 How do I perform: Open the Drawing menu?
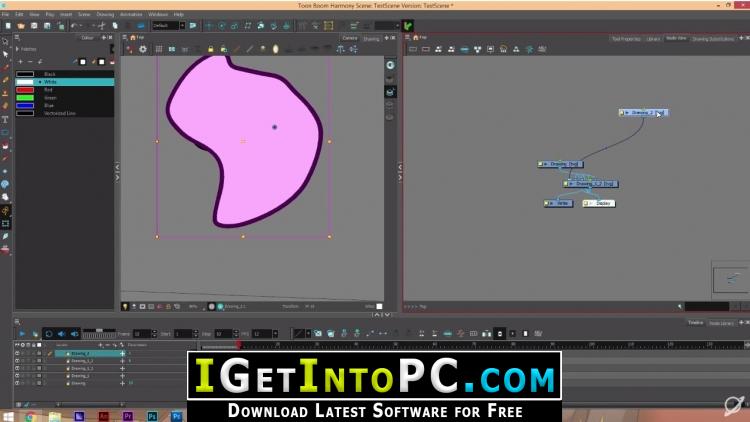coord(105,15)
